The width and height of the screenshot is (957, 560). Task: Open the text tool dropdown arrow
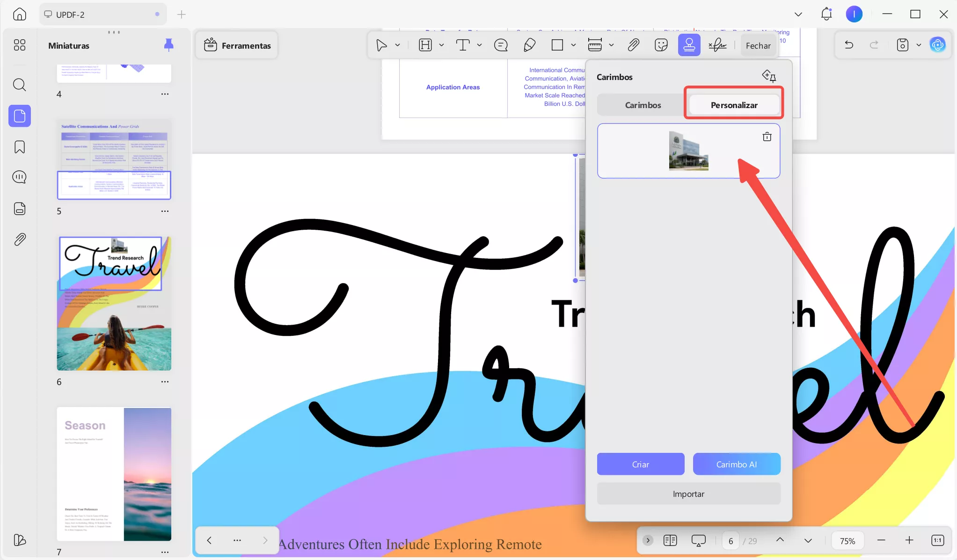coord(479,45)
